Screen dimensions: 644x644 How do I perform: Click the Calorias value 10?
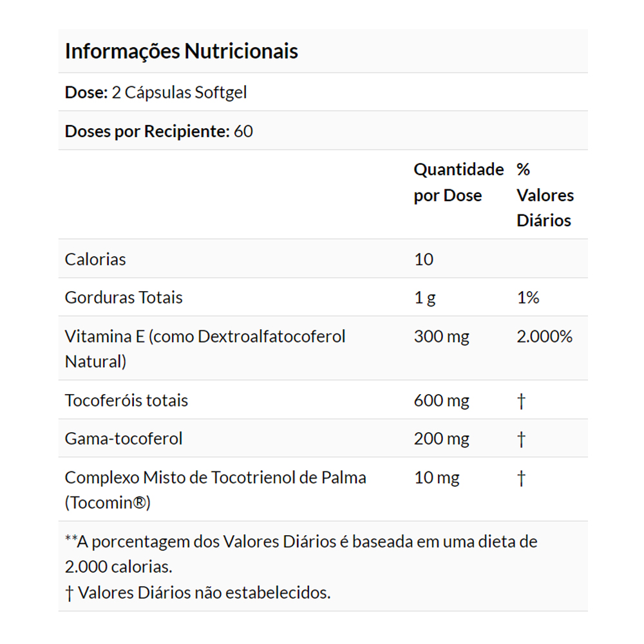(x=424, y=259)
